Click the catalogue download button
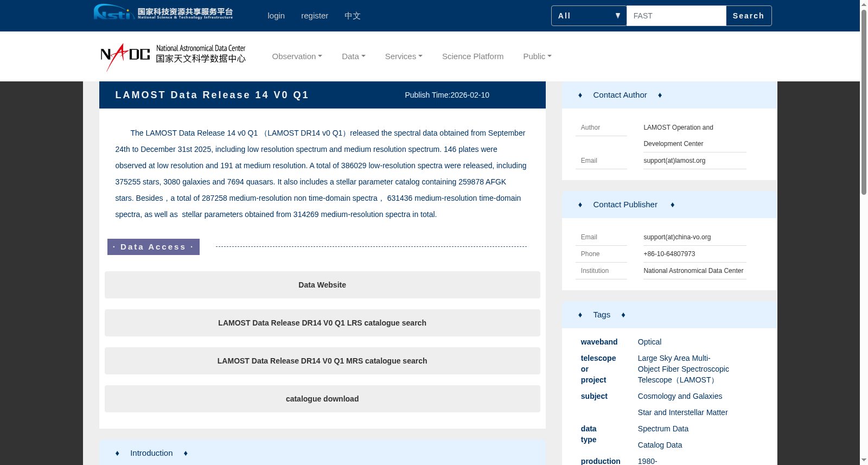The height and width of the screenshot is (465, 868). point(322,399)
